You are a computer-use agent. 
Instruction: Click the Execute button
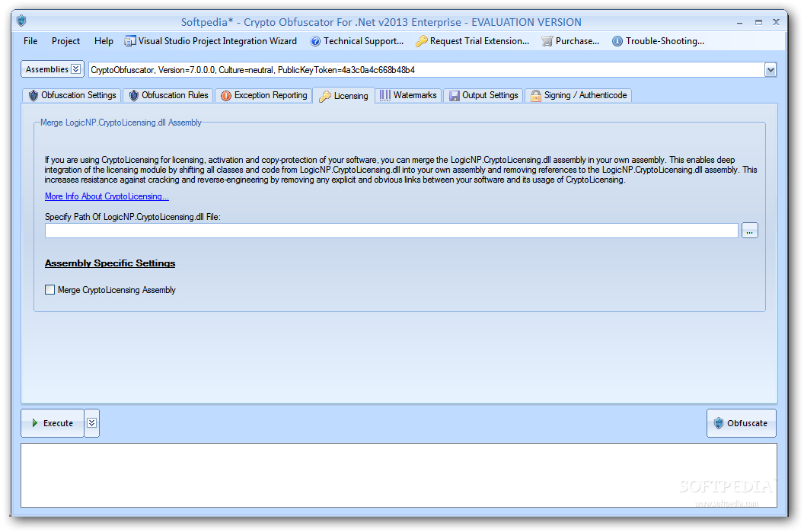point(53,423)
